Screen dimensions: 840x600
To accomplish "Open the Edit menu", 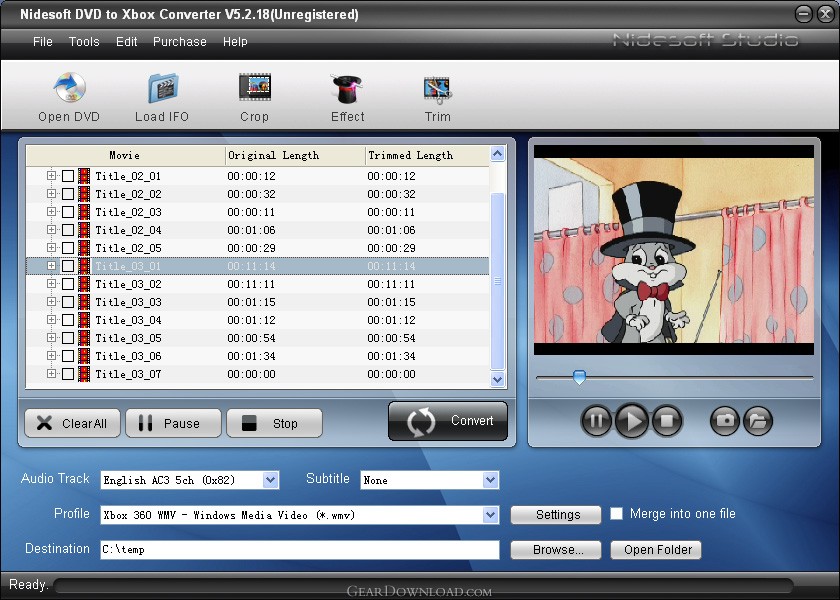I will pyautogui.click(x=126, y=42).
